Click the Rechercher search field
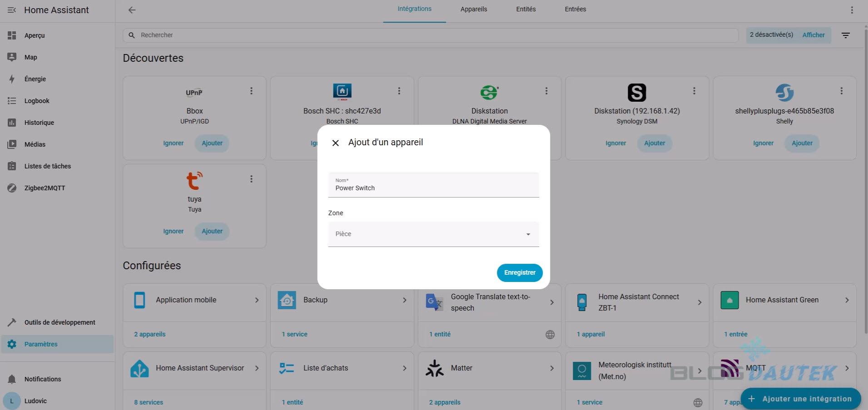This screenshot has width=868, height=410. (x=432, y=35)
